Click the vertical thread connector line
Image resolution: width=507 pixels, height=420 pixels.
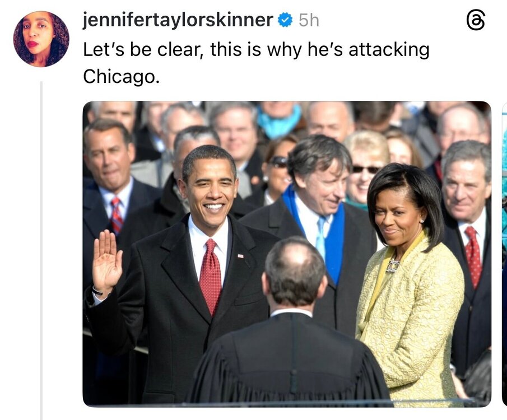click(41, 250)
